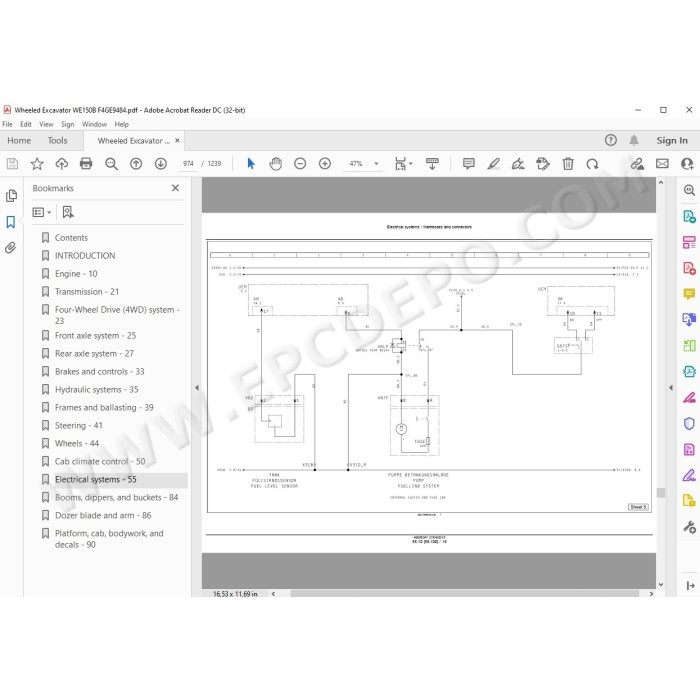The height and width of the screenshot is (700, 700).
Task: Open Find text magnifier icon
Action: 111,164
